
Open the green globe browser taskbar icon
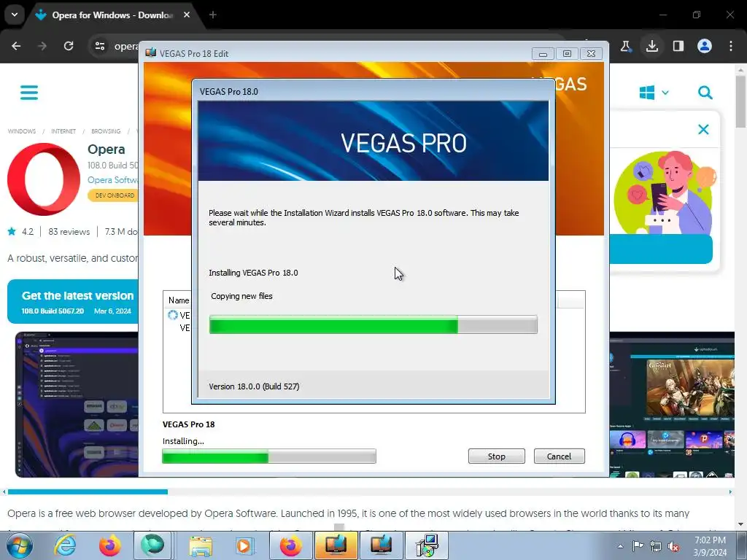[152, 545]
